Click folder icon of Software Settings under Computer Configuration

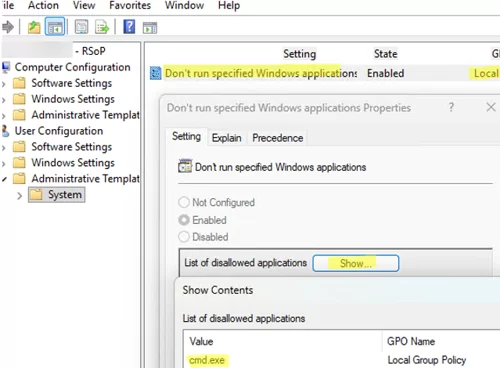point(19,83)
